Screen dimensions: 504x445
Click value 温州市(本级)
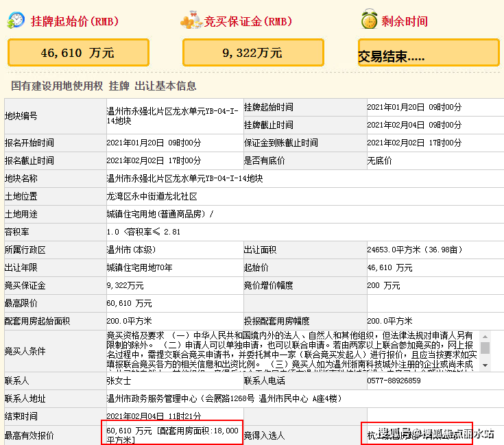tap(131, 250)
